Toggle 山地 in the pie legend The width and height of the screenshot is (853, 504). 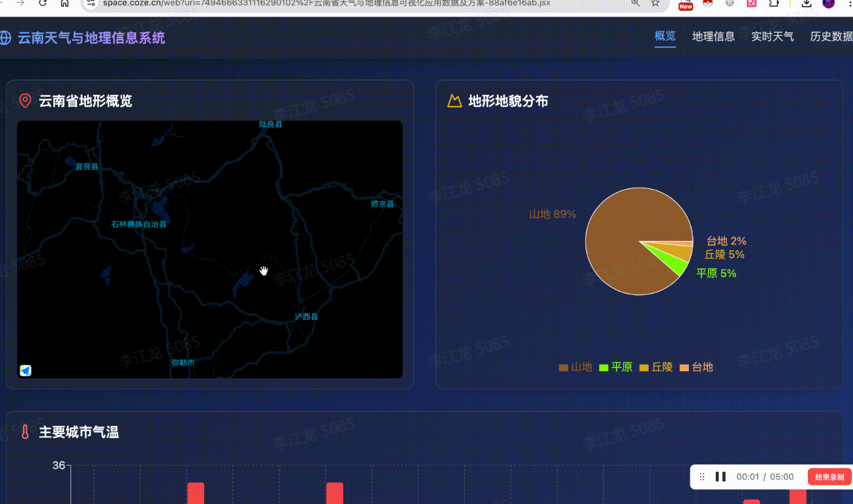[576, 367]
